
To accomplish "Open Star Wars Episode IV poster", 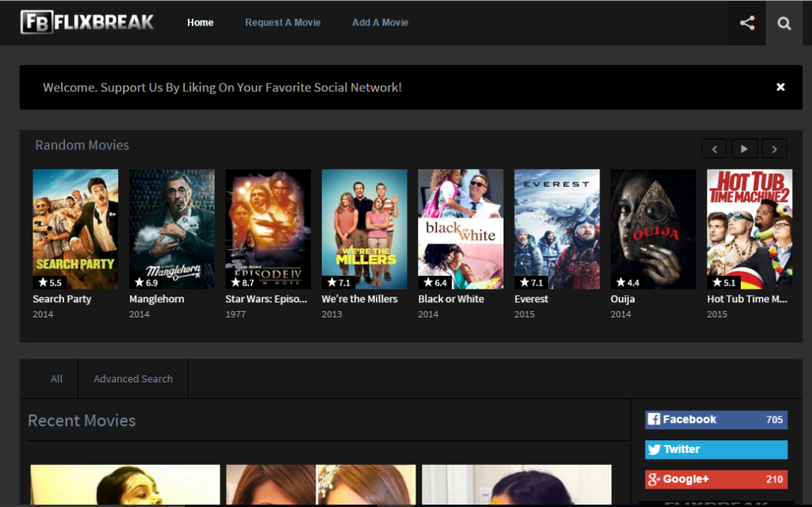I will pos(268,229).
